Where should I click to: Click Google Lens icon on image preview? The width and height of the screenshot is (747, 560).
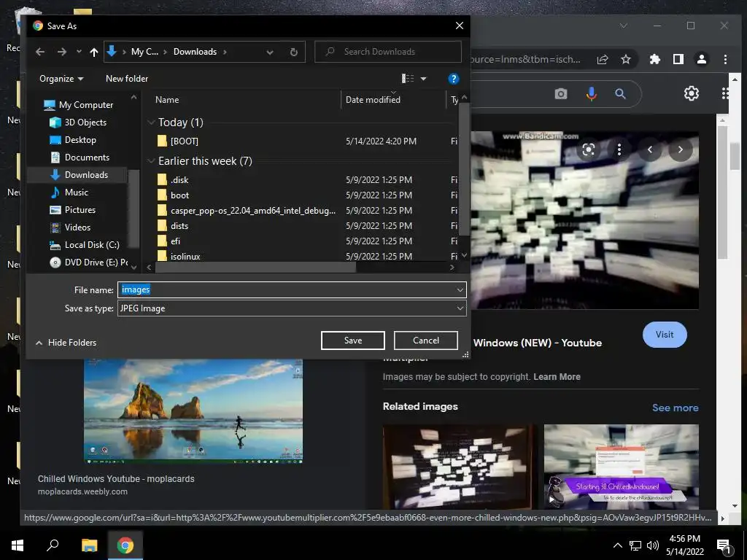coord(589,150)
